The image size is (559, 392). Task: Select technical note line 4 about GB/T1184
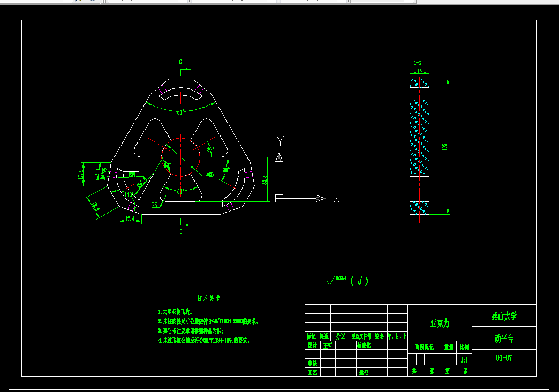[x=203, y=340]
